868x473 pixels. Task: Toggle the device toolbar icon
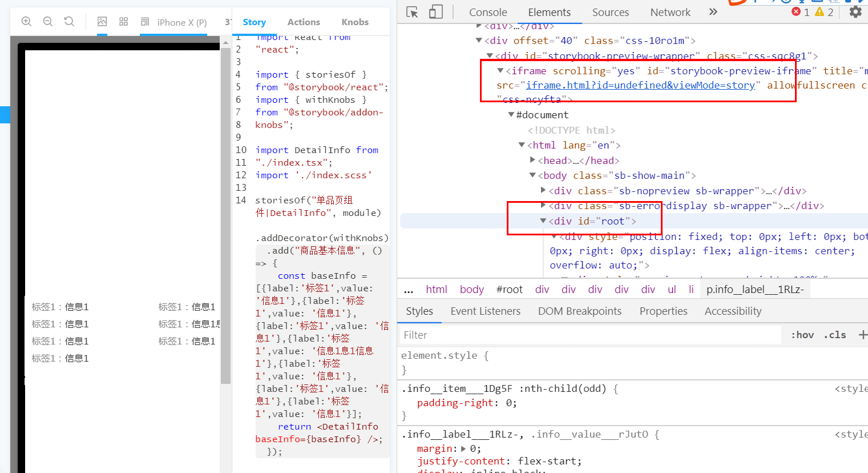pos(435,12)
